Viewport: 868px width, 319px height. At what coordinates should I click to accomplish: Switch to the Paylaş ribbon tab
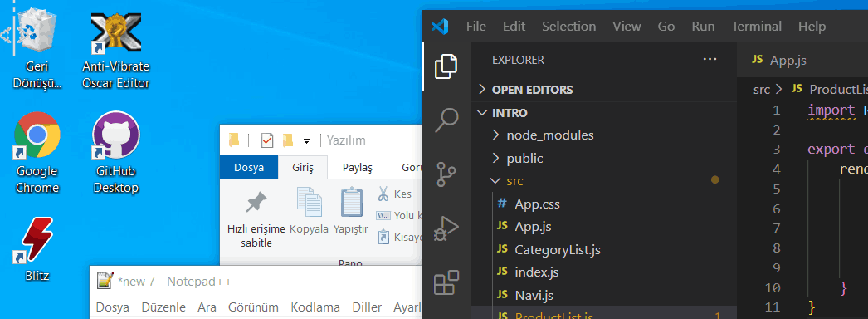(357, 168)
